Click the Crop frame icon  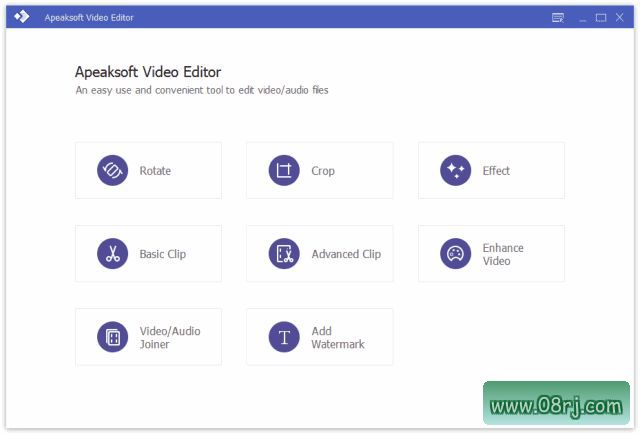click(284, 170)
